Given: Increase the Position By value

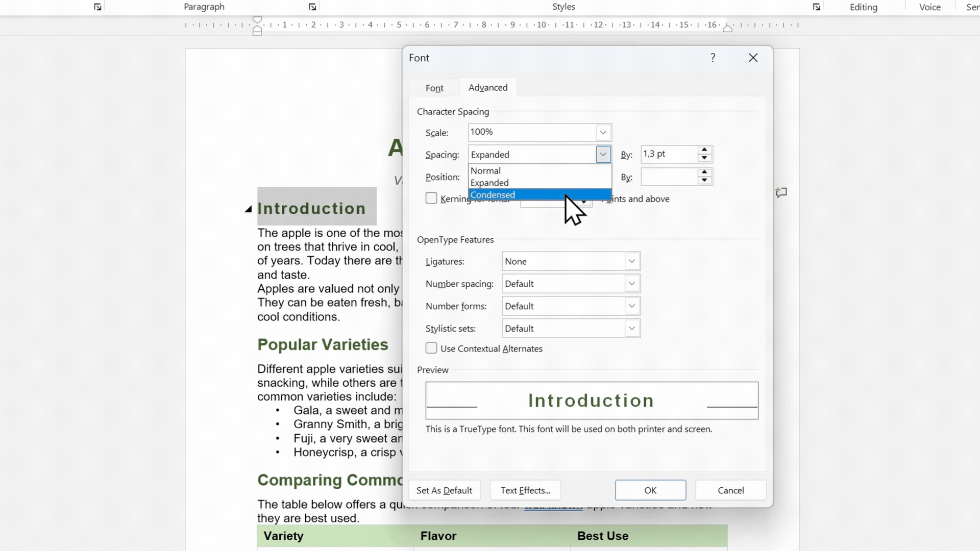Looking at the screenshot, I should pos(704,172).
